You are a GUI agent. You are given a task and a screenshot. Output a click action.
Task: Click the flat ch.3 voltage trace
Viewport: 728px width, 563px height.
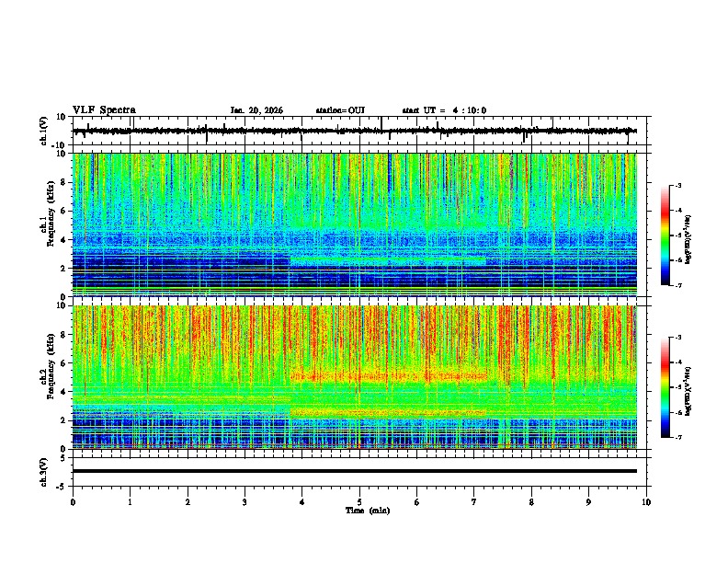pos(355,471)
